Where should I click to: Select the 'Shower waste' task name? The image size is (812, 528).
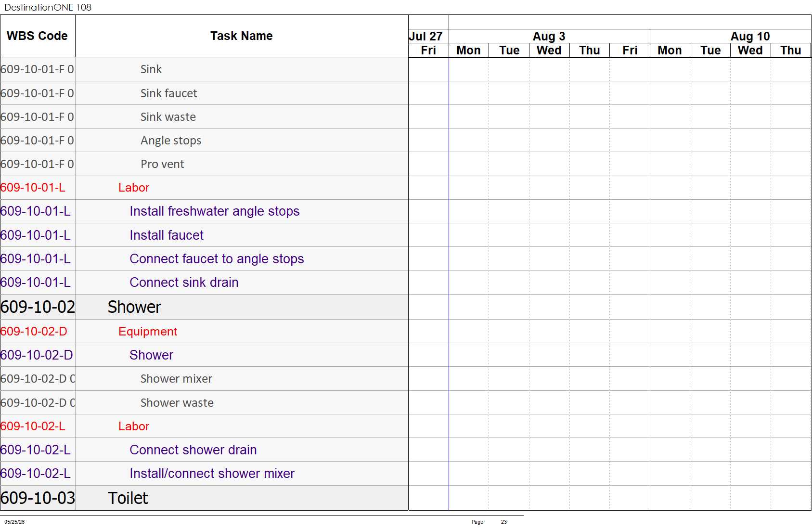(x=177, y=403)
